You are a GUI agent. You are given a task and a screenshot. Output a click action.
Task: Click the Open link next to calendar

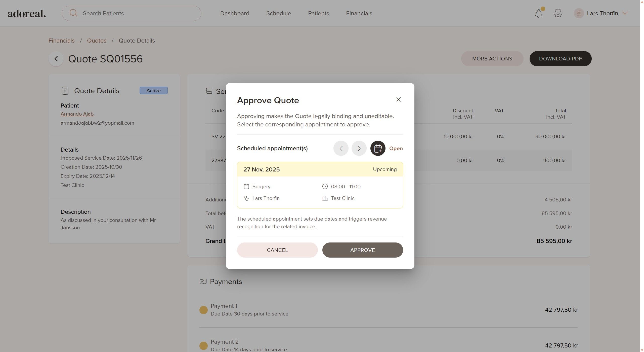tap(396, 148)
